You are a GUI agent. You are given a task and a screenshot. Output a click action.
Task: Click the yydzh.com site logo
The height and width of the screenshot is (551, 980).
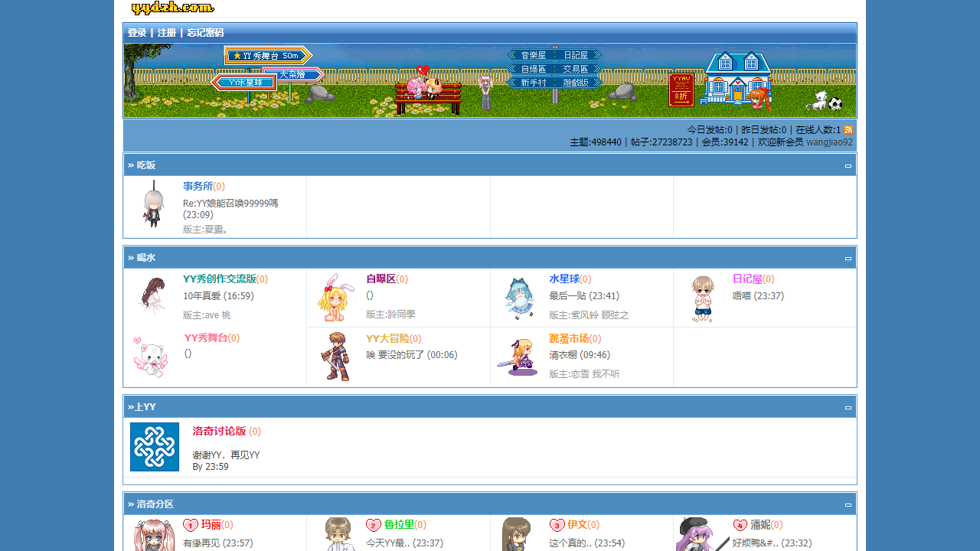tap(173, 8)
